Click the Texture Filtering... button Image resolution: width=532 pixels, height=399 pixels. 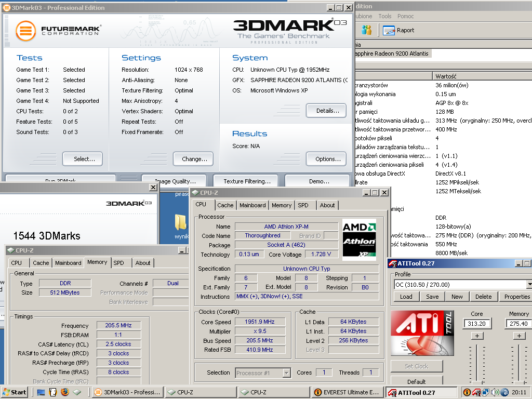(246, 181)
